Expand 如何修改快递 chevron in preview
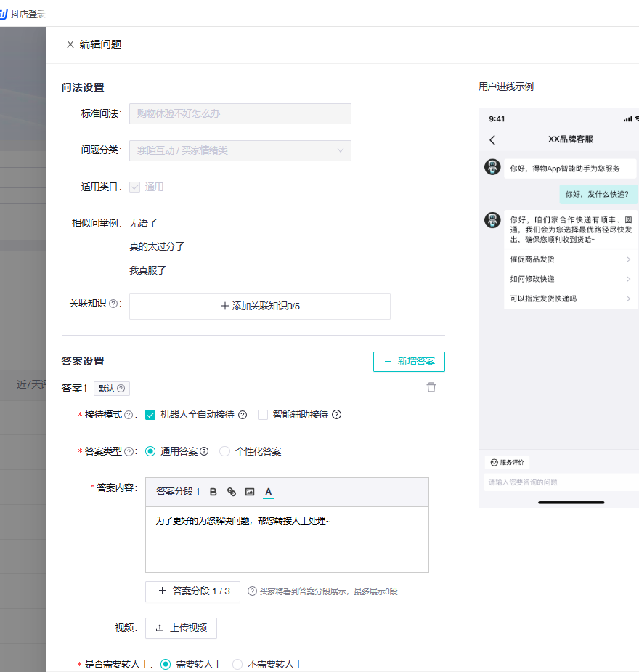 [628, 279]
